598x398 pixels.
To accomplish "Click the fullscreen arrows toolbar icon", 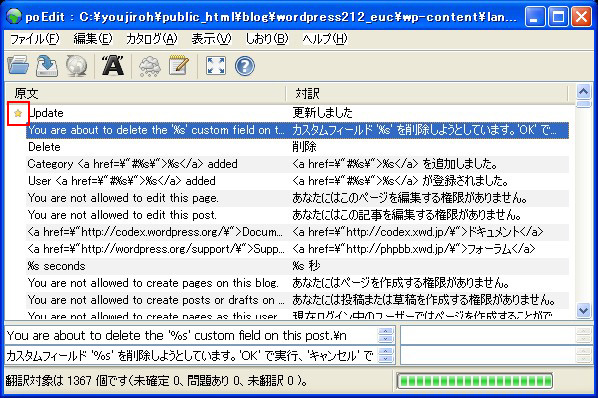I will click(x=216, y=66).
